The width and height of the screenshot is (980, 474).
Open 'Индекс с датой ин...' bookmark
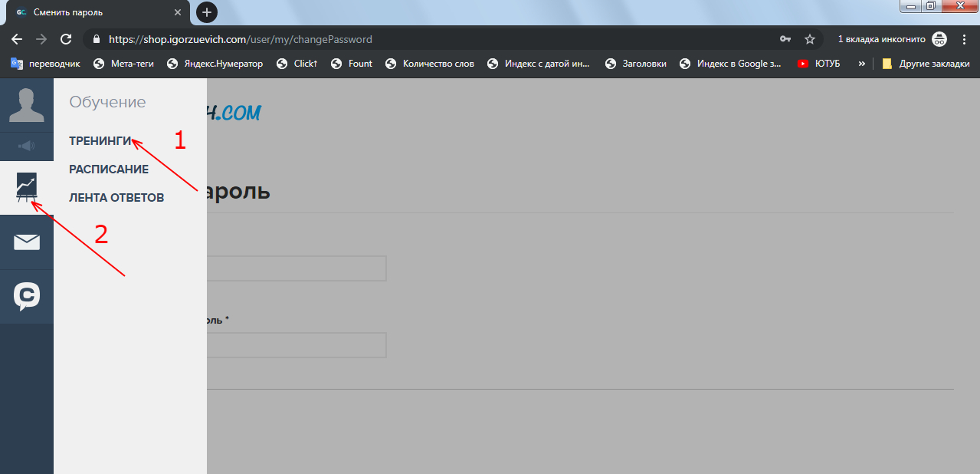[539, 64]
